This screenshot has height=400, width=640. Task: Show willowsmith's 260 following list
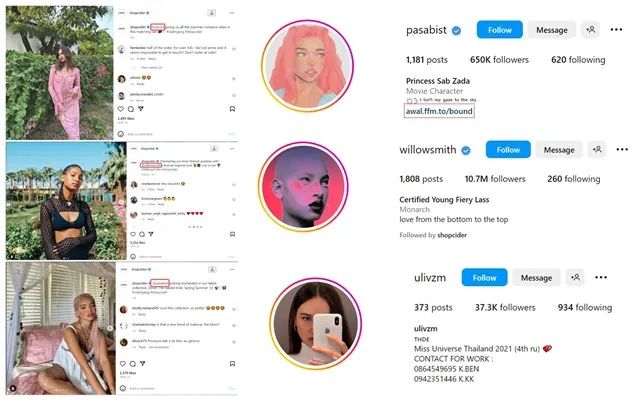click(573, 179)
